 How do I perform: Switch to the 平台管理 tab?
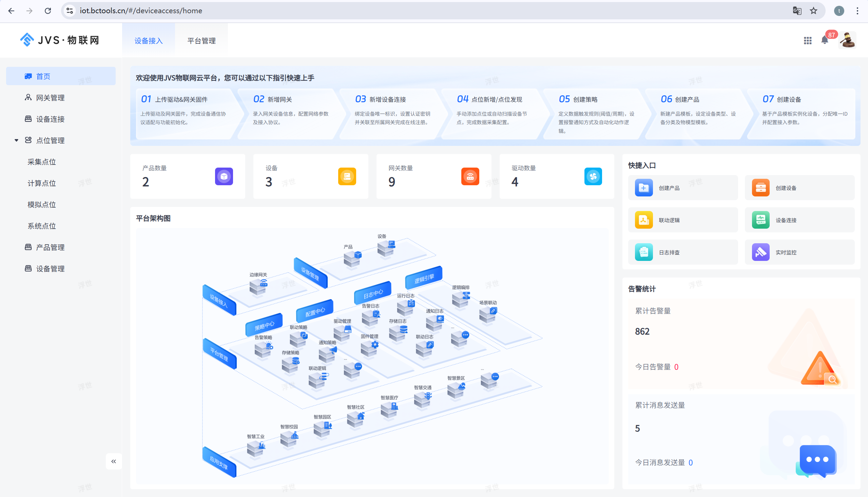[x=201, y=41]
